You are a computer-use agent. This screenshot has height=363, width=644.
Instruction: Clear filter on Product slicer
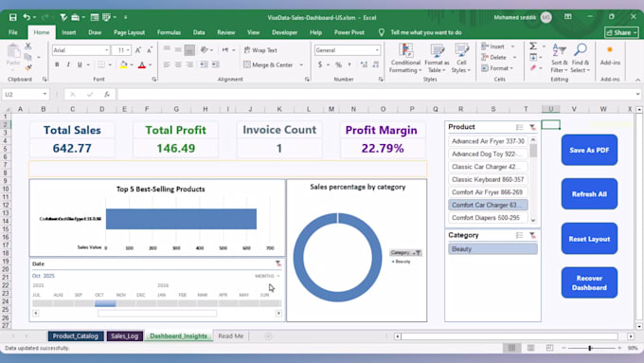[x=532, y=127]
